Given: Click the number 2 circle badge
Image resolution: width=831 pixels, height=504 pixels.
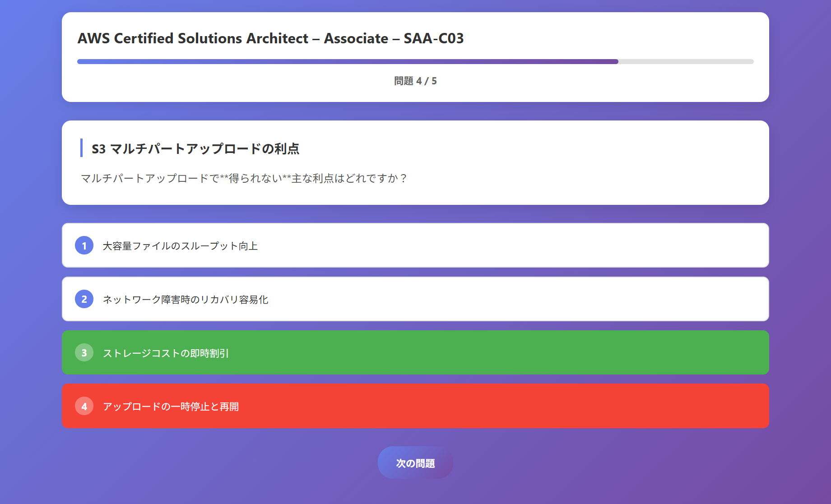Looking at the screenshot, I should click(84, 299).
